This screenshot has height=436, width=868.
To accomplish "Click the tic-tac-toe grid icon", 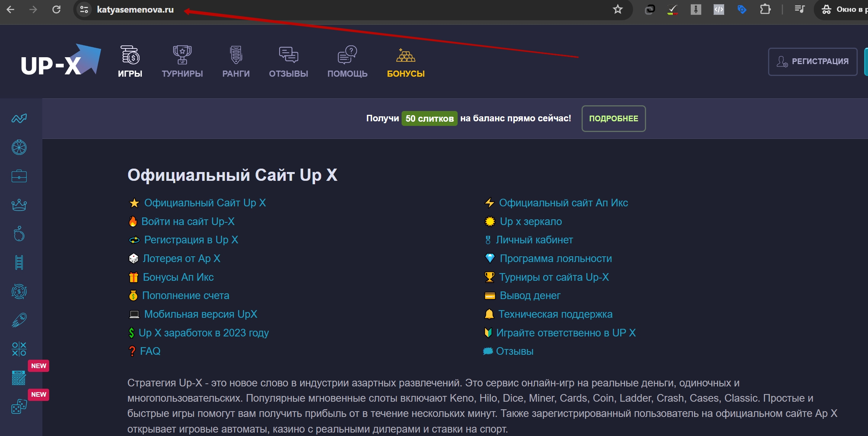I will pos(19,349).
